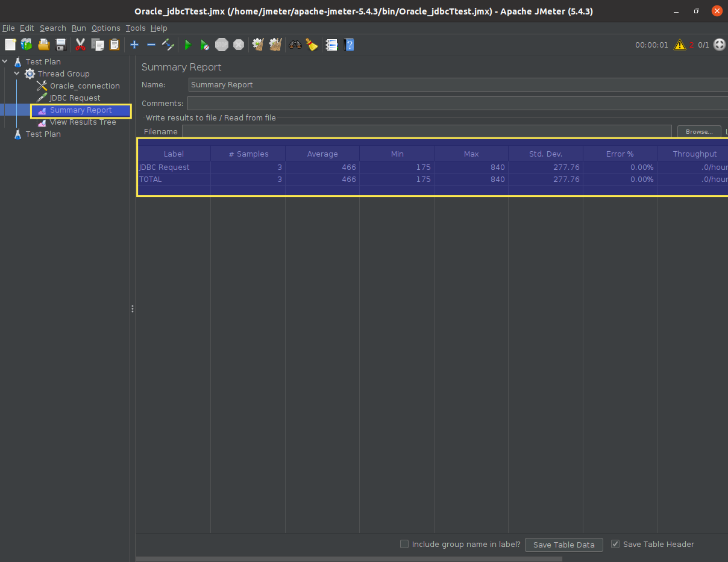
Task: Click the Browse... button
Action: 699,131
